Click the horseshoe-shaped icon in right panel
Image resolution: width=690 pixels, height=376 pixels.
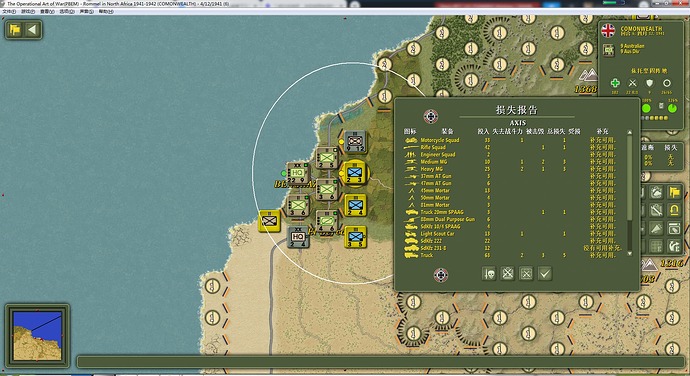pyautogui.click(x=674, y=210)
